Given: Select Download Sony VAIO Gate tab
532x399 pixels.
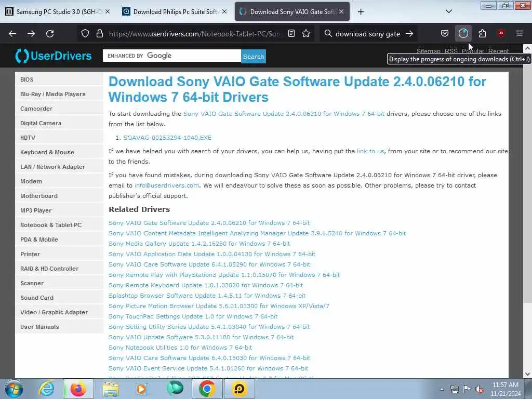Looking at the screenshot, I should point(292,12).
